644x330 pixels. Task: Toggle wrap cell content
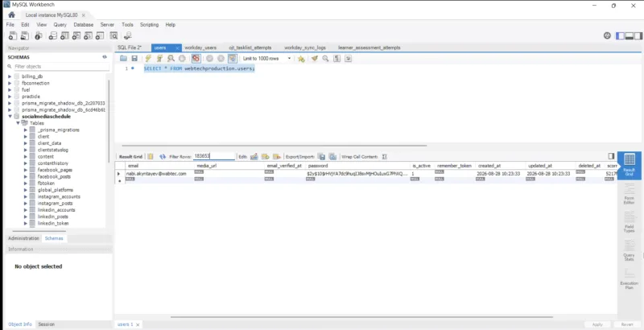[x=385, y=157]
